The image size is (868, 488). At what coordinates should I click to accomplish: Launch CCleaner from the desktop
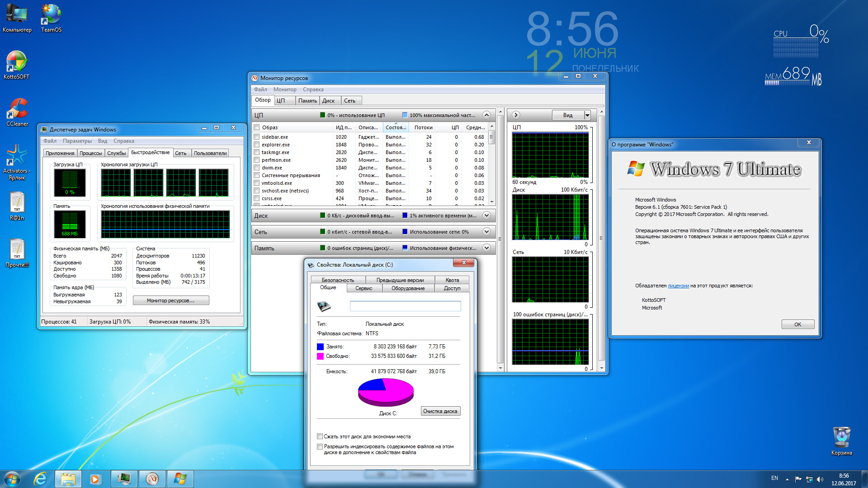(17, 111)
